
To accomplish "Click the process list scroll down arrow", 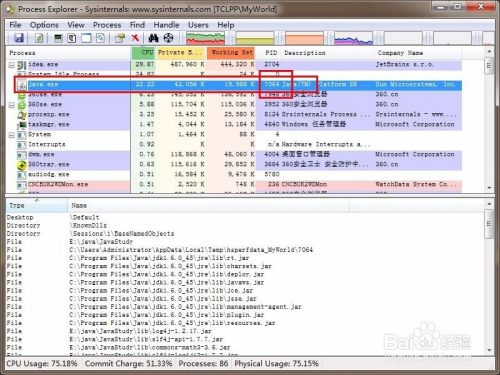I will click(489, 188).
